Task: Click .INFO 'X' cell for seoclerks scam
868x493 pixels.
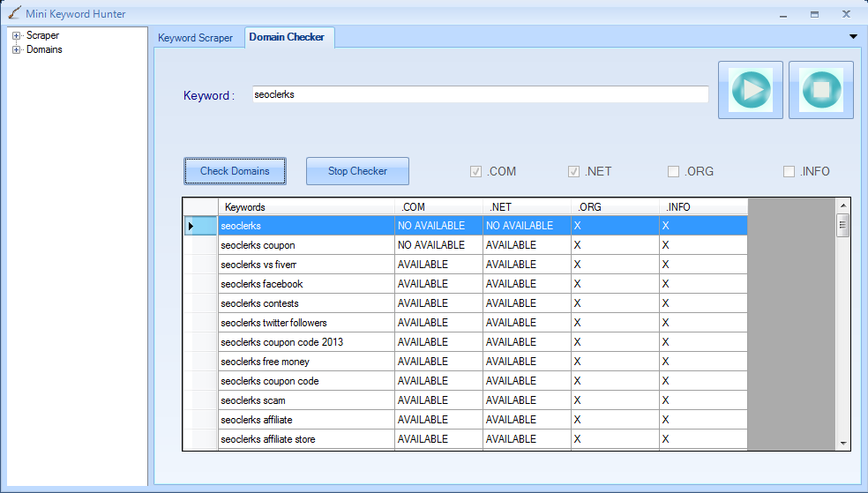Action: (x=704, y=400)
